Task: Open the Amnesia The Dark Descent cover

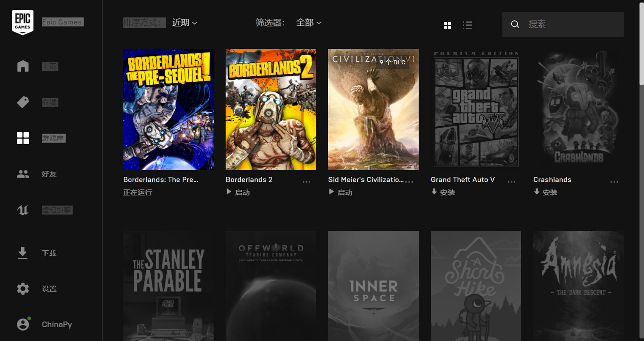Action: coord(579,286)
